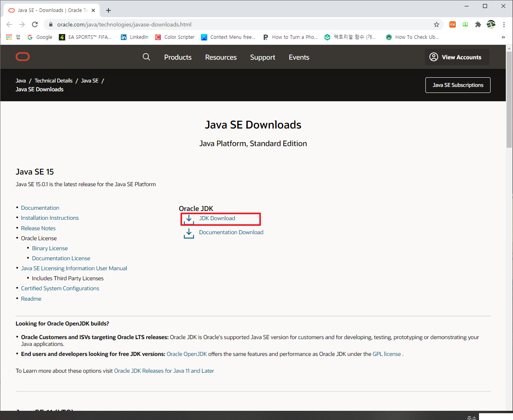Go to Java breadcrumb link
The height and width of the screenshot is (420, 513).
[21, 80]
